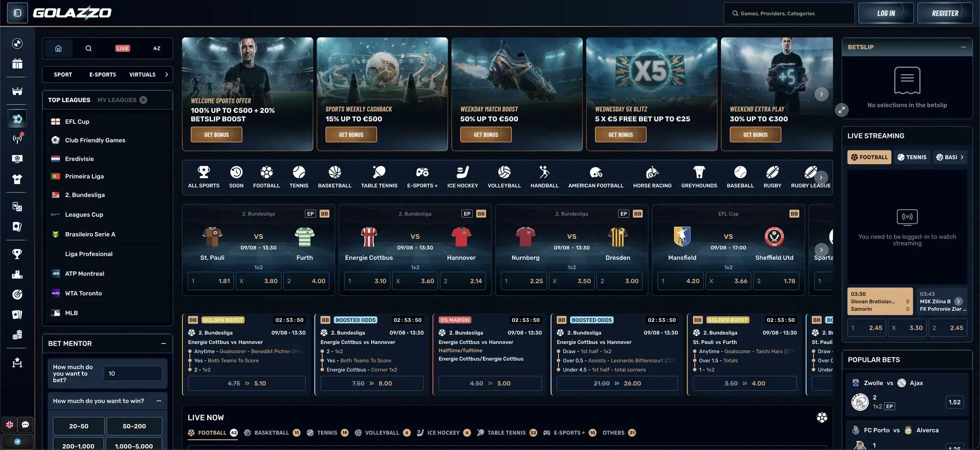Show more live streaming sports with the chevron

tap(962, 157)
